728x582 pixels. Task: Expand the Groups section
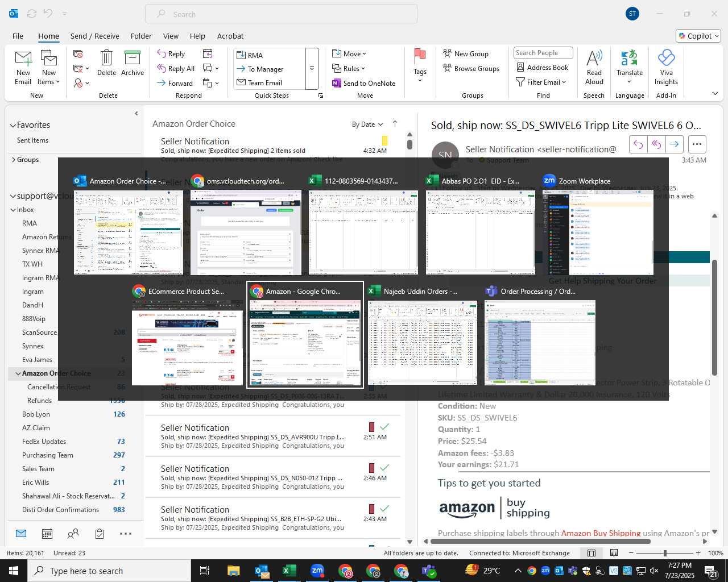(13, 160)
